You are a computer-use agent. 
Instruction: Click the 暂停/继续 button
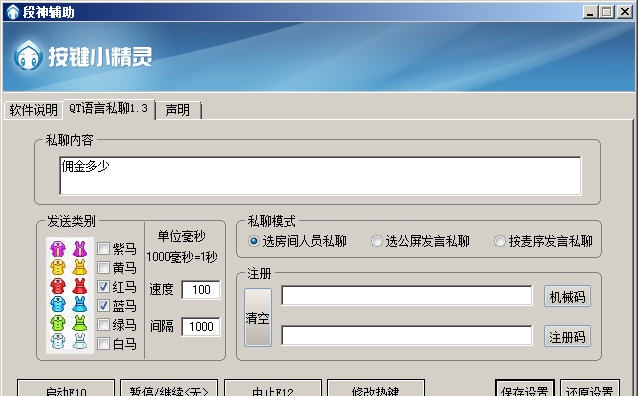[169, 389]
